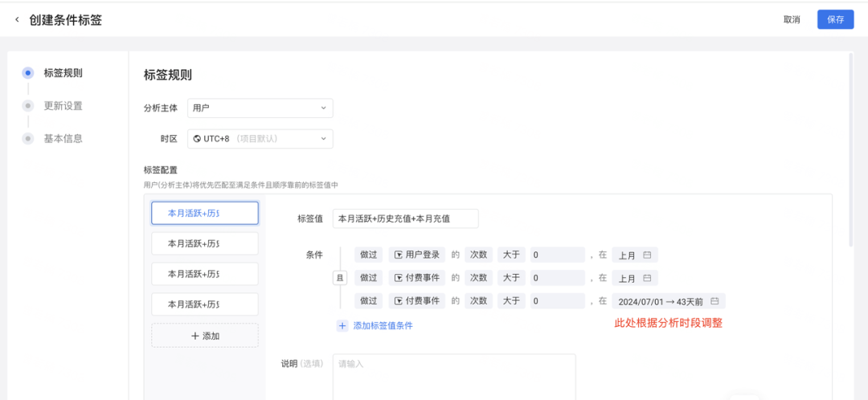Open the 上月 date picker in the 用户登录 row
The width and height of the screenshot is (868, 400).
point(635,255)
